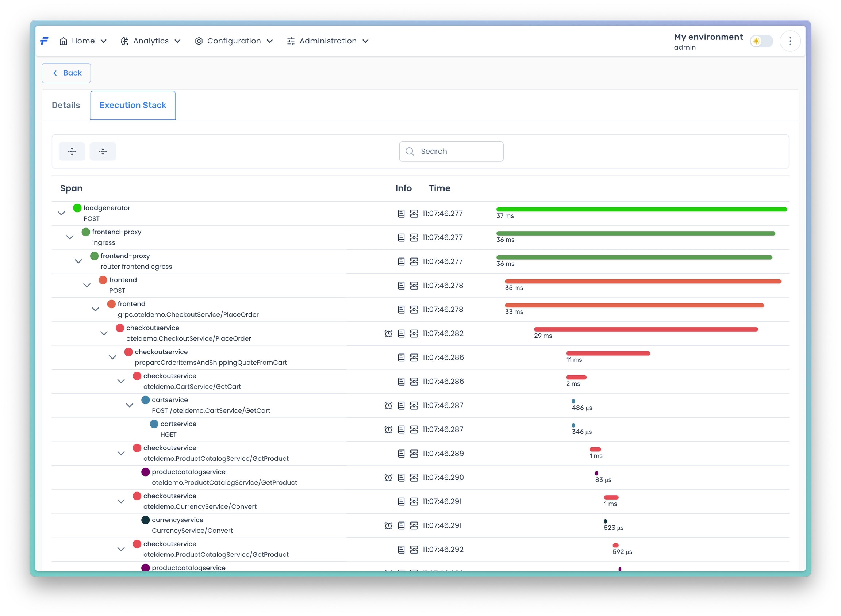Click alarm icon on checkoutservice PlaceOrder row
The width and height of the screenshot is (841, 616).
pos(388,334)
